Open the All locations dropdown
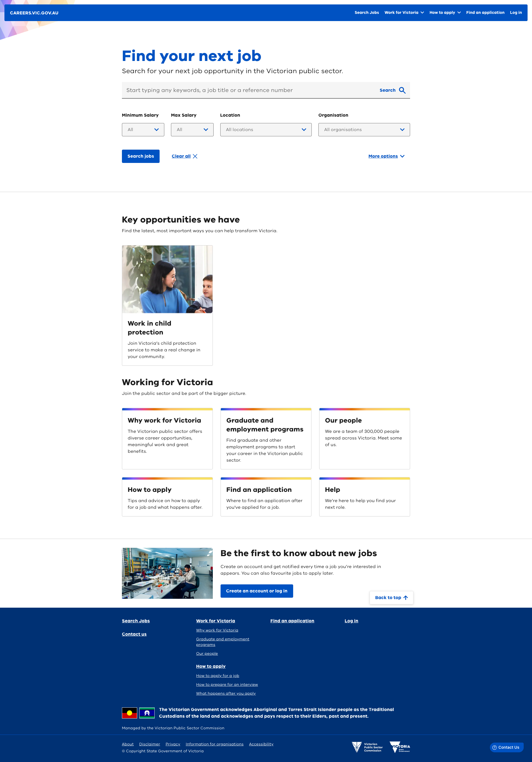The height and width of the screenshot is (762, 532). coord(265,129)
